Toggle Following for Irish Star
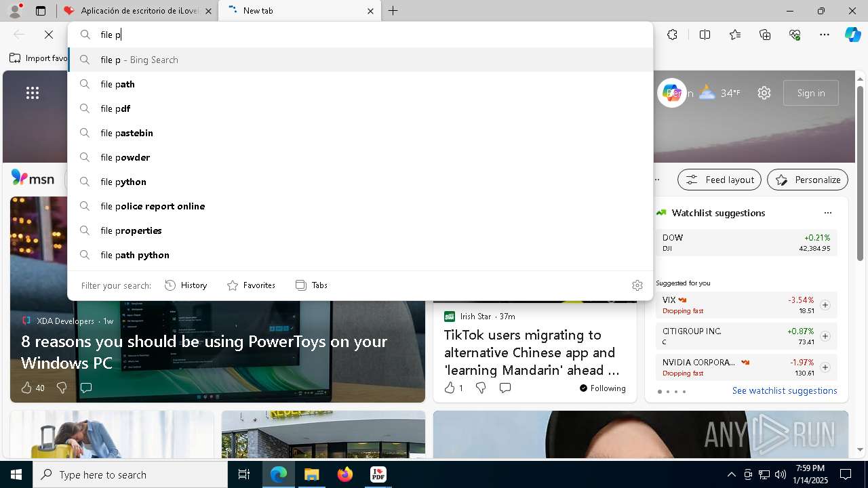The image size is (868, 488). point(603,388)
